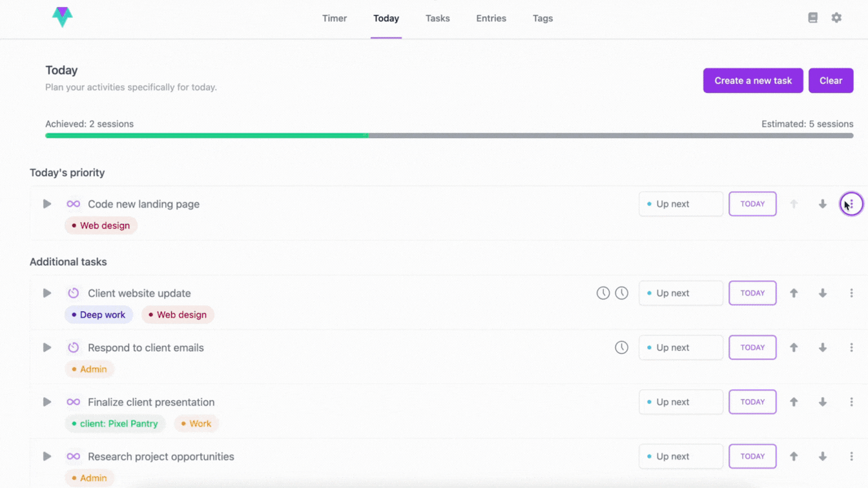Click the app logo icon
Image resolution: width=868 pixels, height=488 pixels.
(62, 17)
